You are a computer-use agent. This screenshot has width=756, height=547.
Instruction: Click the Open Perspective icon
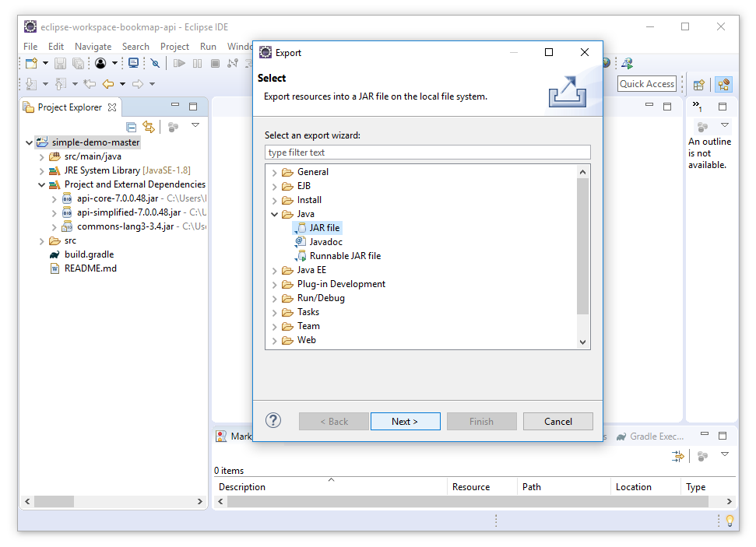click(x=699, y=84)
